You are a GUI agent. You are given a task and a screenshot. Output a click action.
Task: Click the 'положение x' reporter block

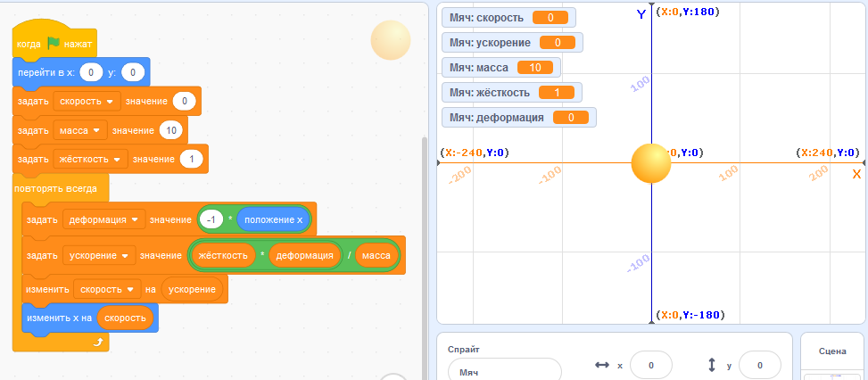click(273, 219)
